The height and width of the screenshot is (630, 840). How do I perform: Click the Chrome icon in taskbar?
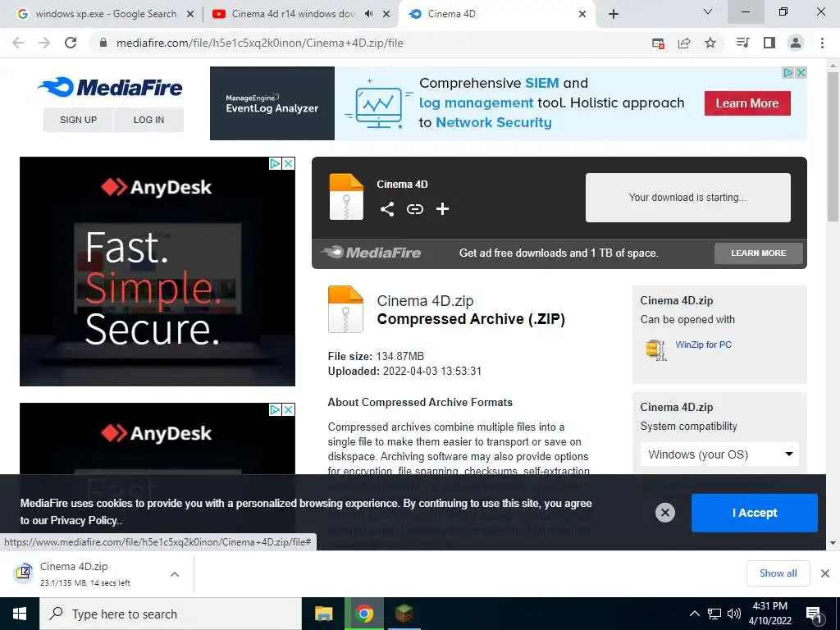(x=363, y=614)
